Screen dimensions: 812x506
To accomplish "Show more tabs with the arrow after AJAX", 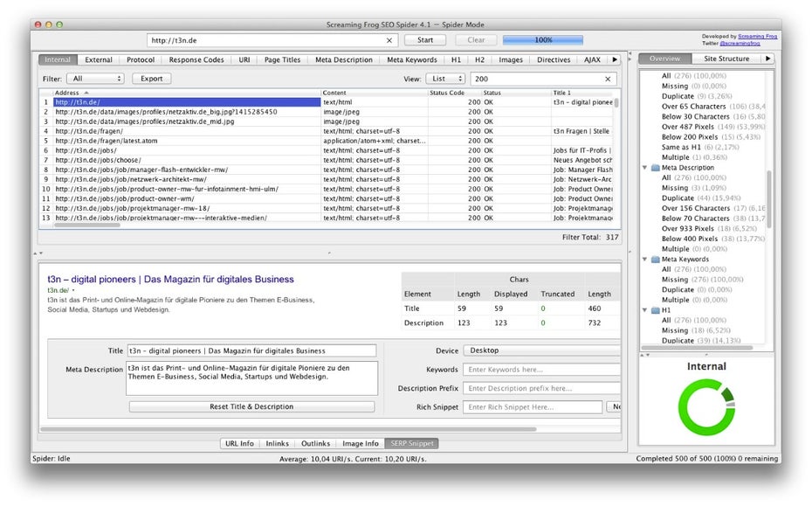I will click(x=615, y=59).
